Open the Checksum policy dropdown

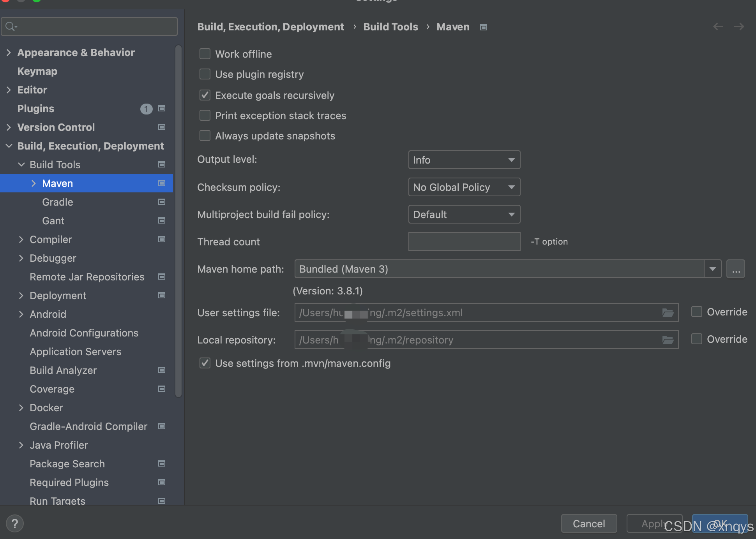click(x=464, y=187)
